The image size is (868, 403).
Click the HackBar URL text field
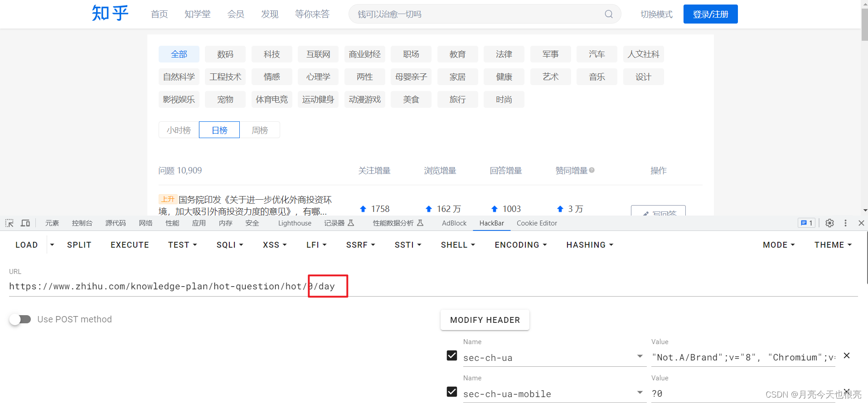(x=433, y=286)
